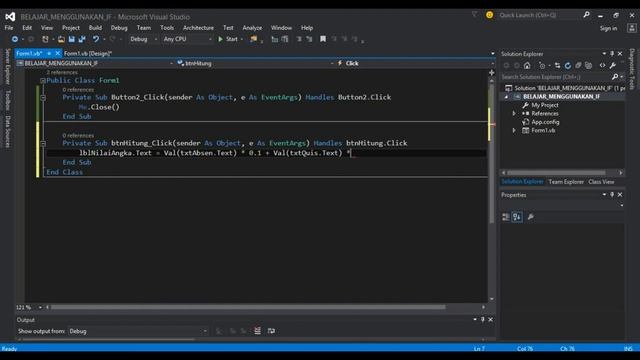Open Properties wrench icon in Solution Explorer
The height and width of the screenshot is (360, 640).
[x=613, y=65]
